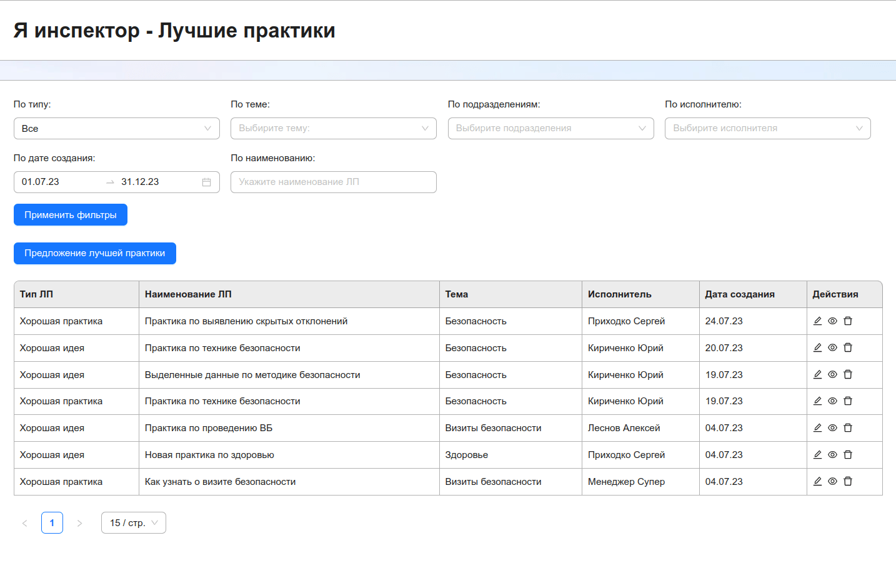Delete the 19.07.23 "Практика по технике безопасности" row
Viewport: 896px width, 588px height.
click(x=848, y=401)
